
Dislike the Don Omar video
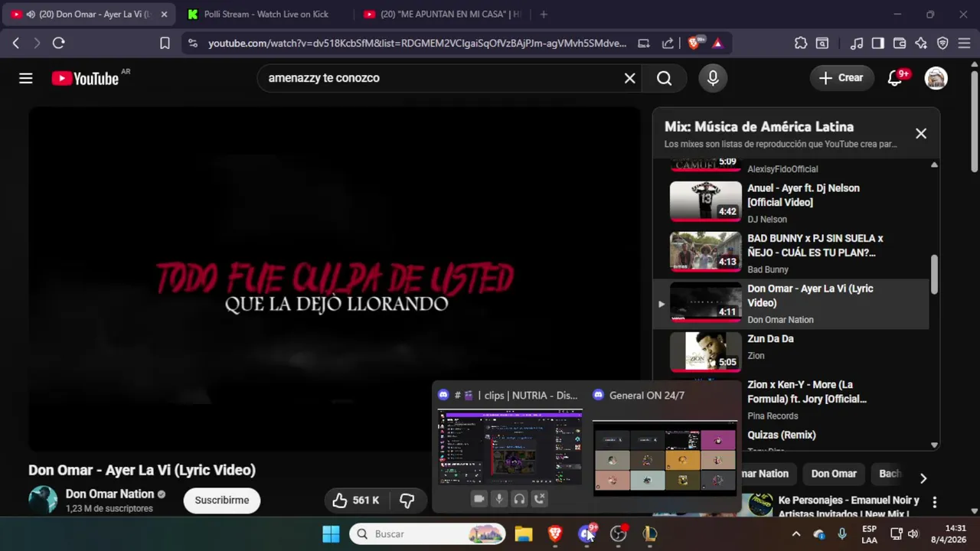click(x=407, y=500)
